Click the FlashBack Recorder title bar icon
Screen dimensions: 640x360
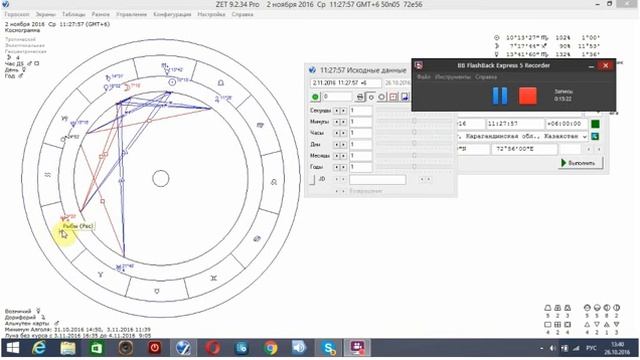[419, 65]
